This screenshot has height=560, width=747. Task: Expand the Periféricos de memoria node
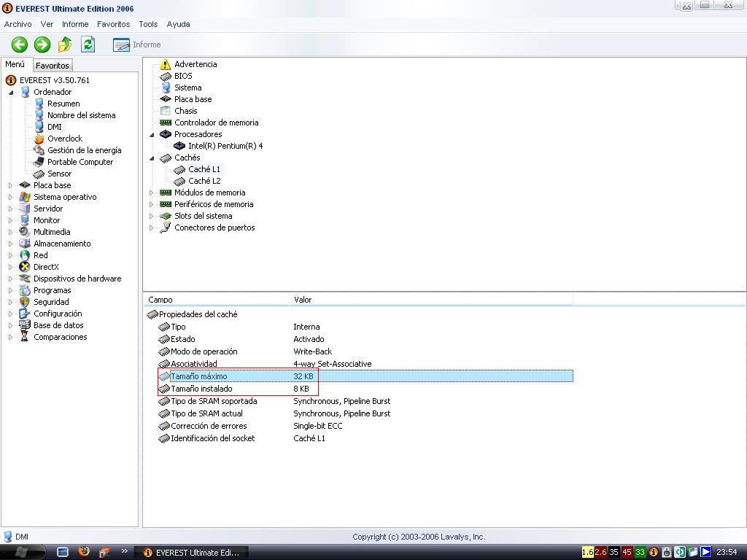click(x=152, y=204)
